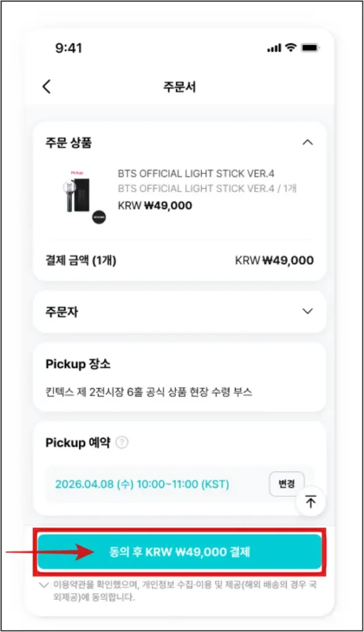Tap the 주문서 header title

(x=179, y=86)
